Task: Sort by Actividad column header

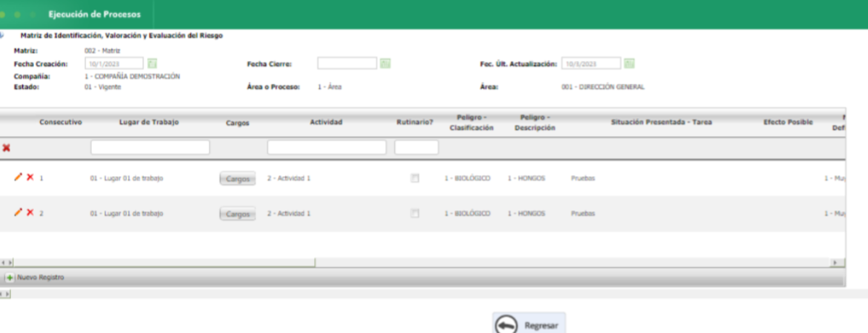Action: coord(326,122)
